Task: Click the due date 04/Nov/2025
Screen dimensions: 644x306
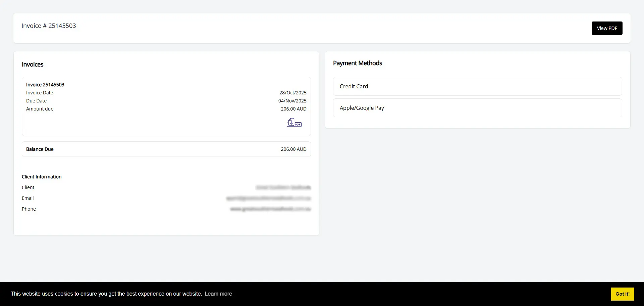Action: tap(292, 101)
